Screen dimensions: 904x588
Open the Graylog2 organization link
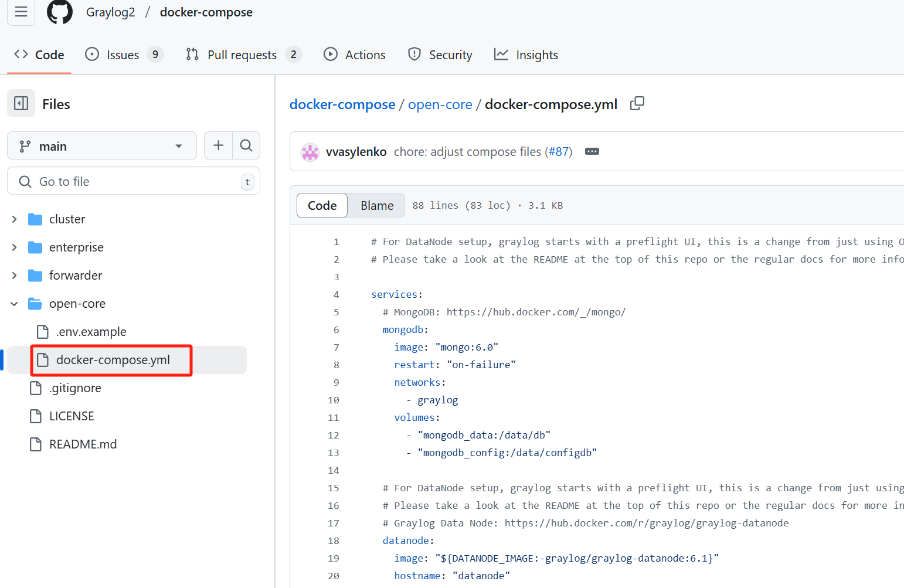coord(110,12)
